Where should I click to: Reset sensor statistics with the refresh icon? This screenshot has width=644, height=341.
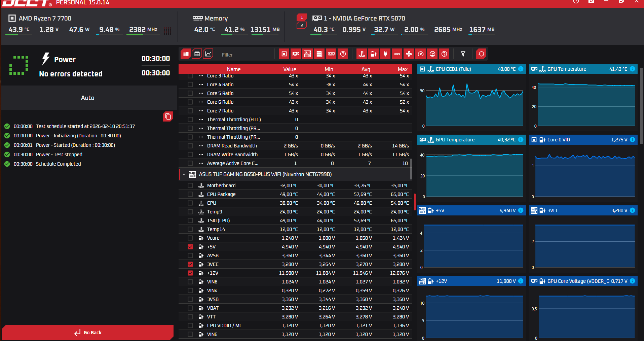481,54
